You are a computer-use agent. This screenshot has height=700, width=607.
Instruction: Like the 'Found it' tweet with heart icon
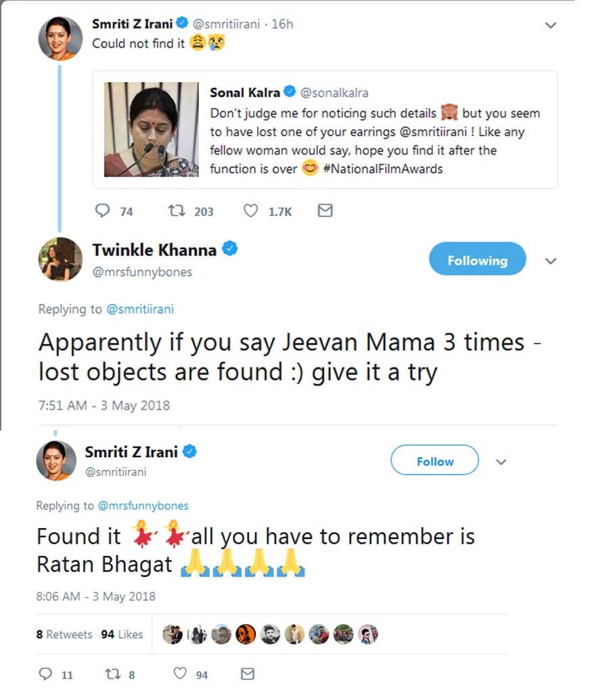point(179,674)
